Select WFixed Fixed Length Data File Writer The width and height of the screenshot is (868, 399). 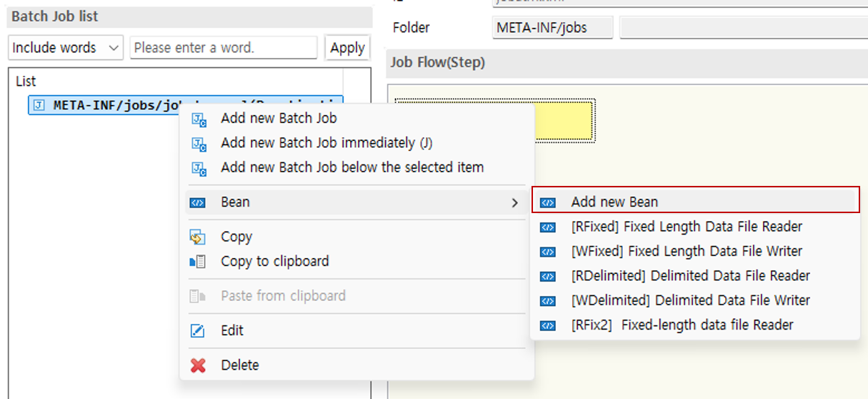pos(686,251)
